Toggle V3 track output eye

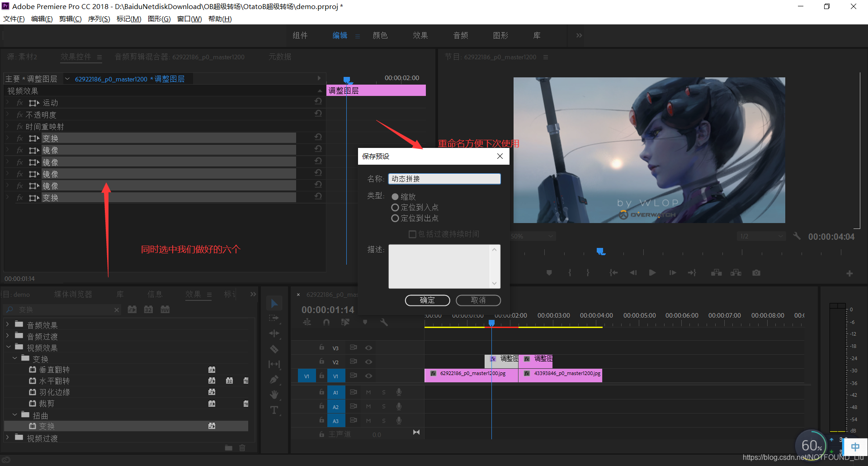[368, 348]
